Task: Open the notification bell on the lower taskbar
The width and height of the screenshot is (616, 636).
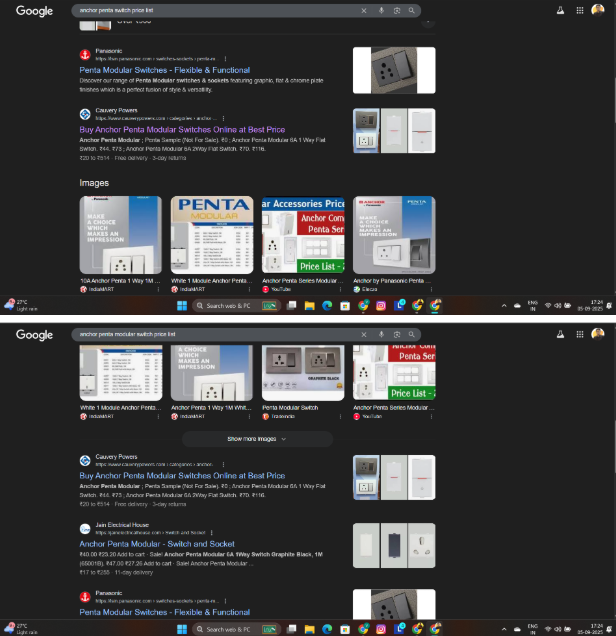Action: pos(609,630)
